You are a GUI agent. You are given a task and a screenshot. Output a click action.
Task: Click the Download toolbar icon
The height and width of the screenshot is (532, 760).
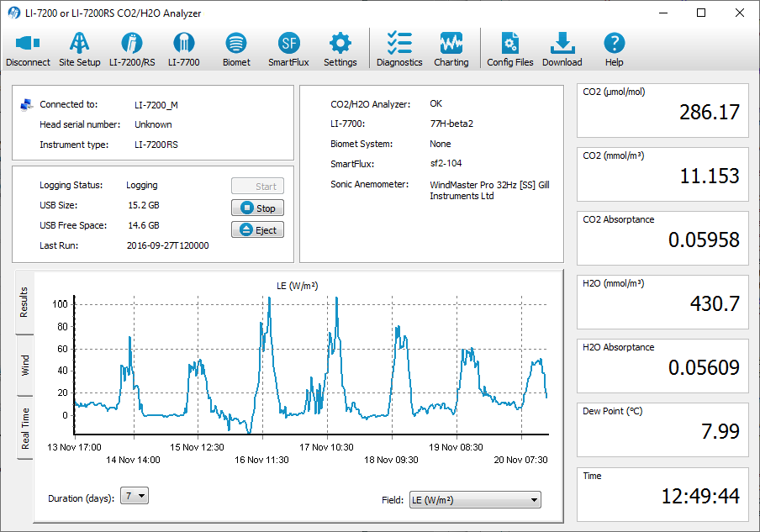click(562, 50)
